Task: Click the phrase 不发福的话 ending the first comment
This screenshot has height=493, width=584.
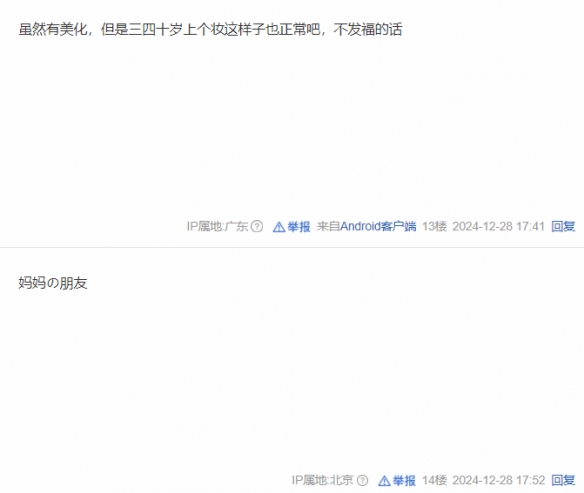Action: pos(368,29)
